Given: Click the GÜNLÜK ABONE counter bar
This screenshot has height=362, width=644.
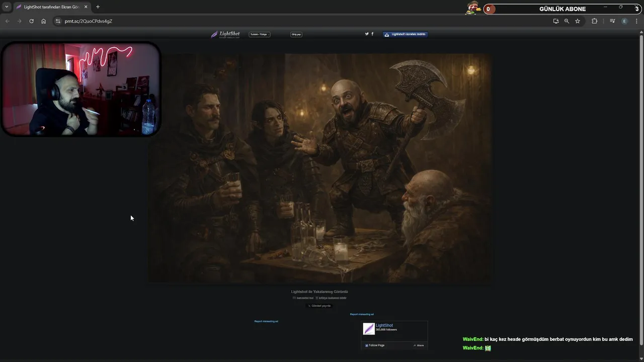Looking at the screenshot, I should coord(562,9).
